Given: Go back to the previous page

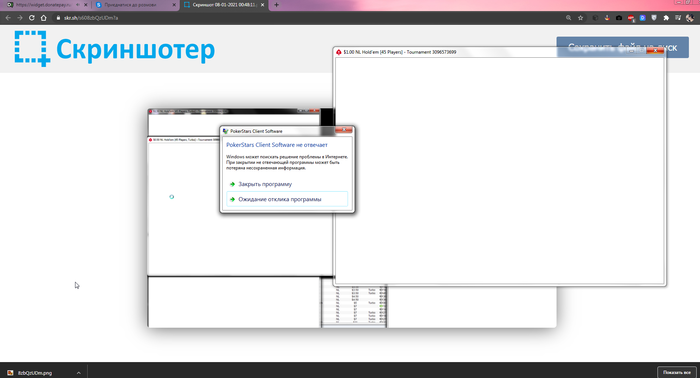Looking at the screenshot, I should [8, 18].
